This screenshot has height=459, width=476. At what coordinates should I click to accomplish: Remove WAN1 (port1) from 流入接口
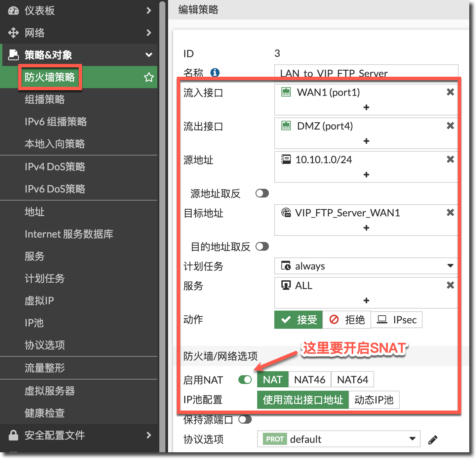[x=450, y=92]
